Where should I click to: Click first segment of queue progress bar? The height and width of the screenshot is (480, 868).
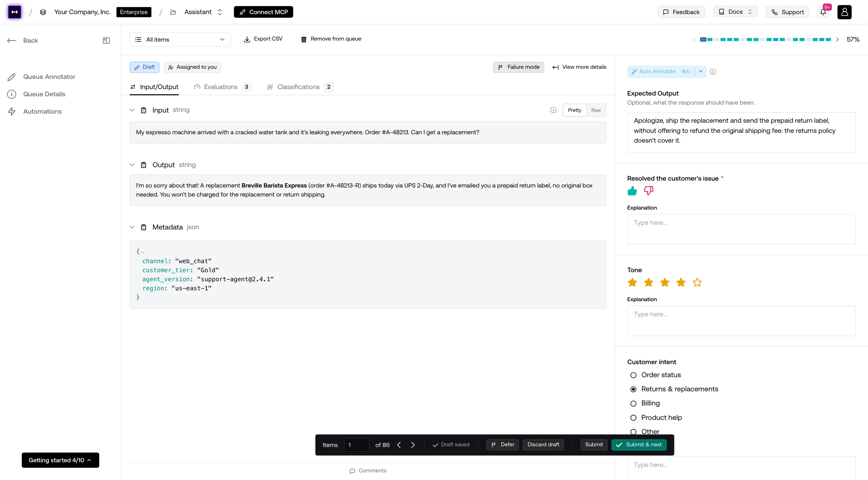coord(703,39)
